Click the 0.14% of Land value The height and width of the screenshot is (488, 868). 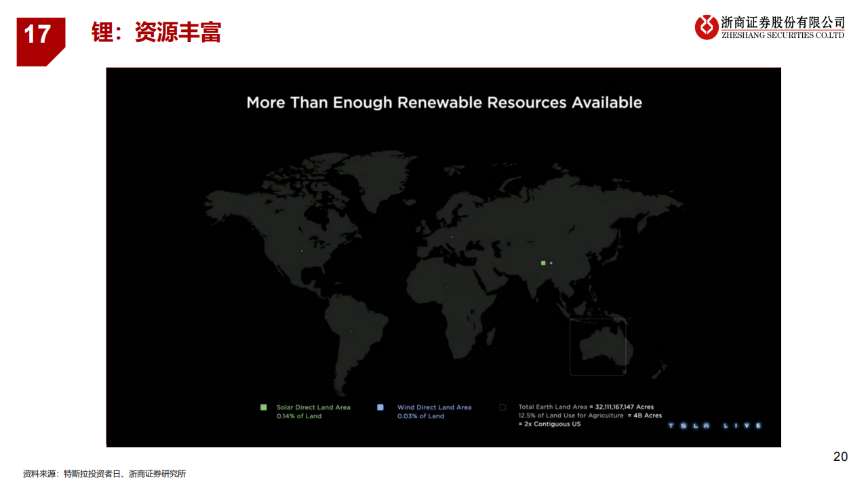tap(299, 416)
